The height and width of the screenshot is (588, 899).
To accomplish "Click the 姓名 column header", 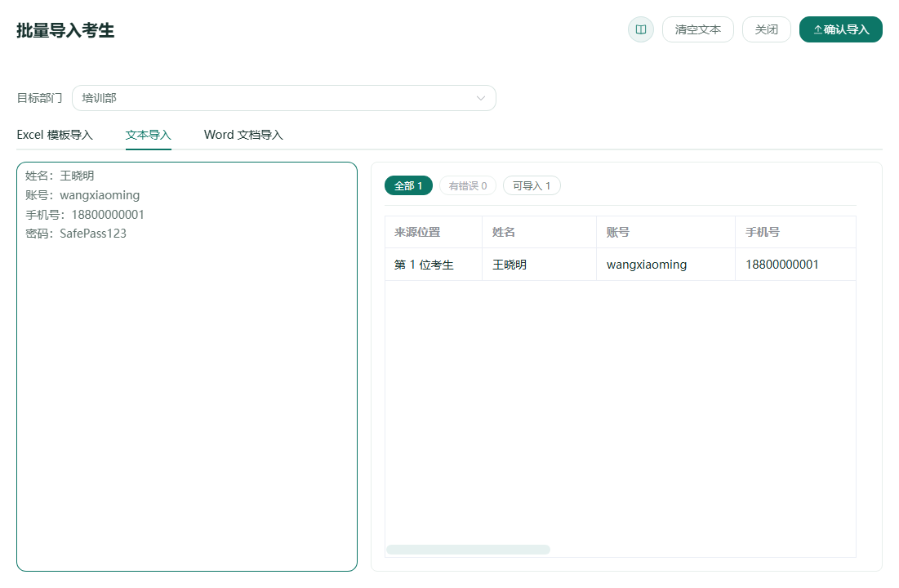I will pyautogui.click(x=540, y=232).
